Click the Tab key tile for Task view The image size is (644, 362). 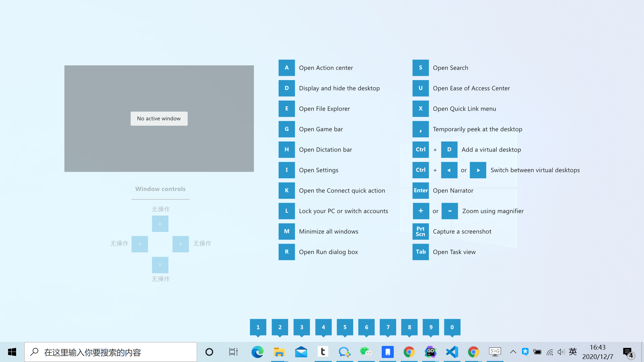420,252
